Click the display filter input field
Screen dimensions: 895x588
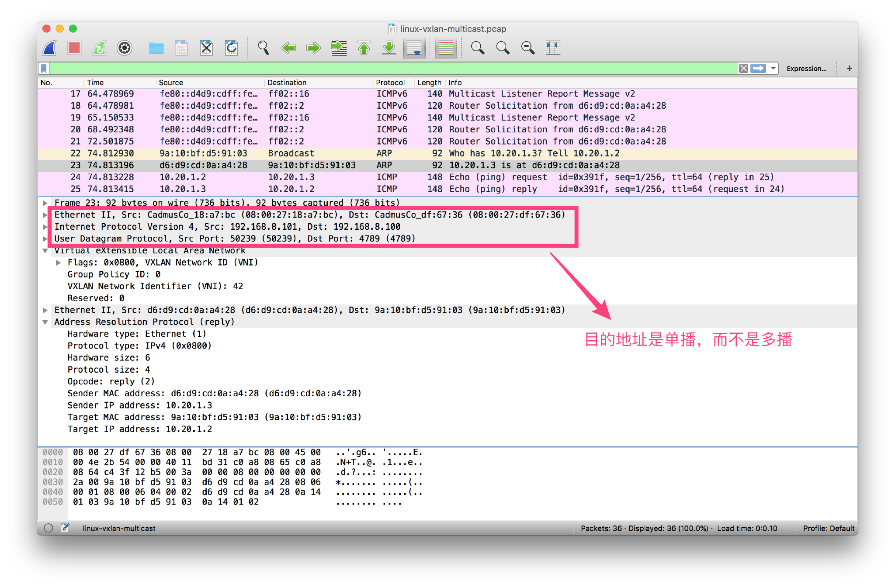pyautogui.click(x=393, y=68)
